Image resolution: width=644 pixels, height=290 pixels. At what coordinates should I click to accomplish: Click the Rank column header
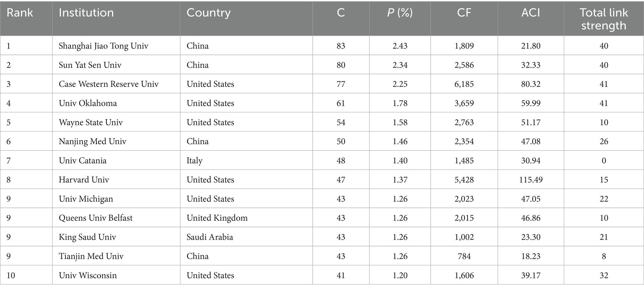pyautogui.click(x=20, y=13)
